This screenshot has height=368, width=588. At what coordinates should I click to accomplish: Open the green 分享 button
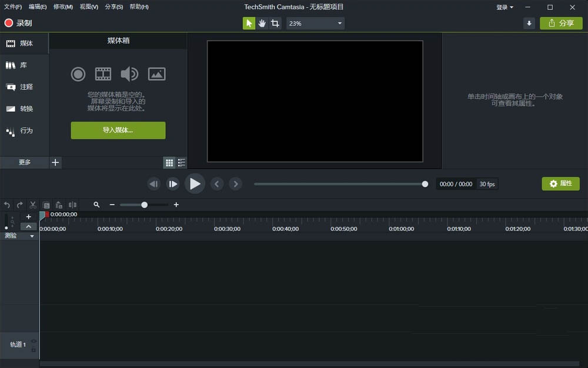(560, 23)
